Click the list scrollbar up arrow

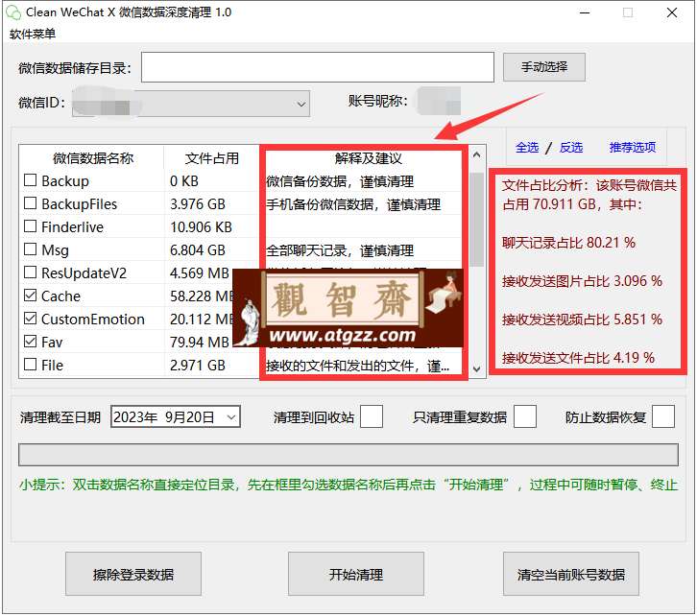coord(477,155)
